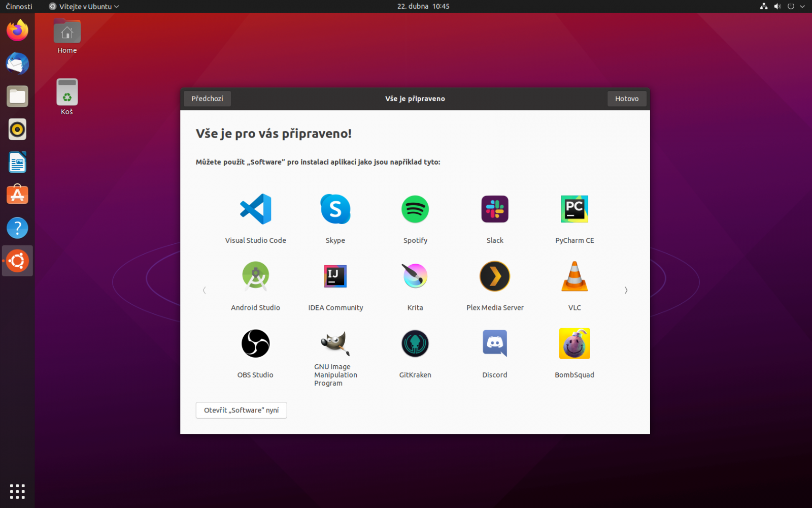The height and width of the screenshot is (508, 812).
Task: Choose PyCharm CE from the suggestions
Action: (x=574, y=209)
